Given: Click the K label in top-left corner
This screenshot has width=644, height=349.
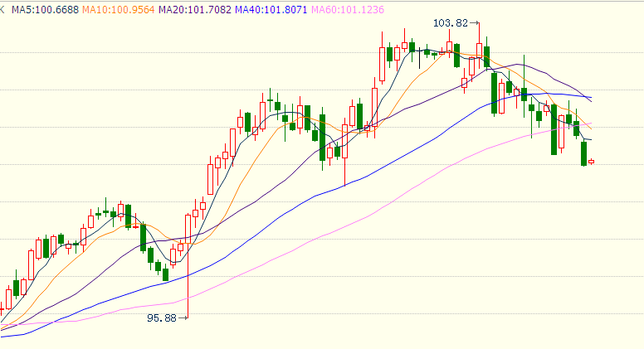Looking at the screenshot, I should (2, 9).
